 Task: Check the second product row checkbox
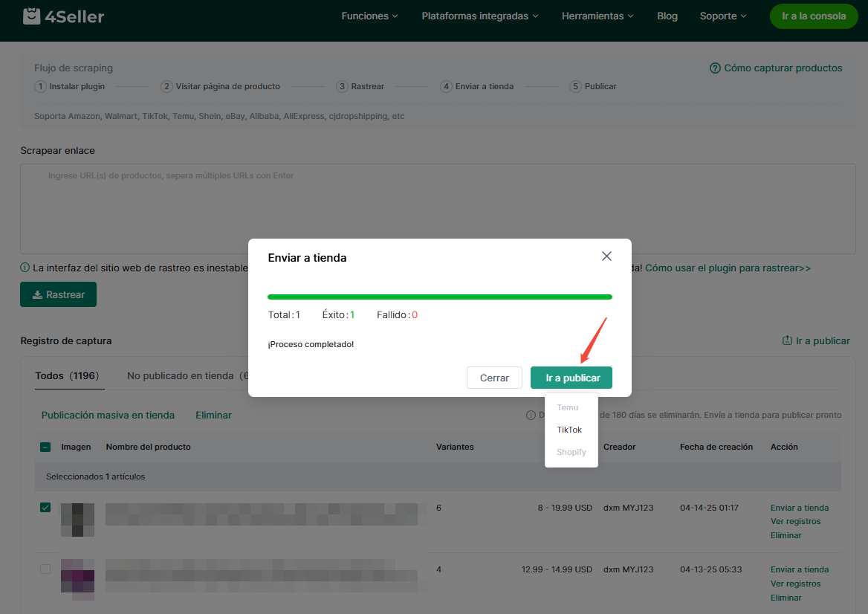pyautogui.click(x=45, y=569)
